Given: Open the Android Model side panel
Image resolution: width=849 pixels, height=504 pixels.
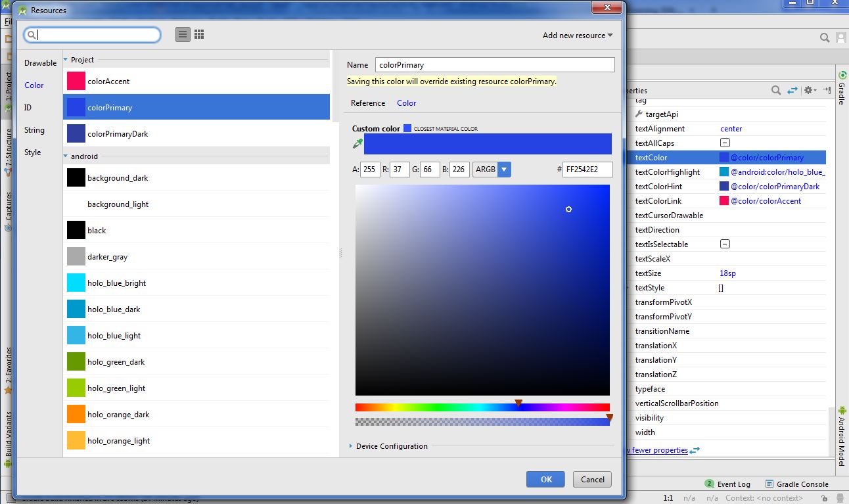Looking at the screenshot, I should coord(843,430).
